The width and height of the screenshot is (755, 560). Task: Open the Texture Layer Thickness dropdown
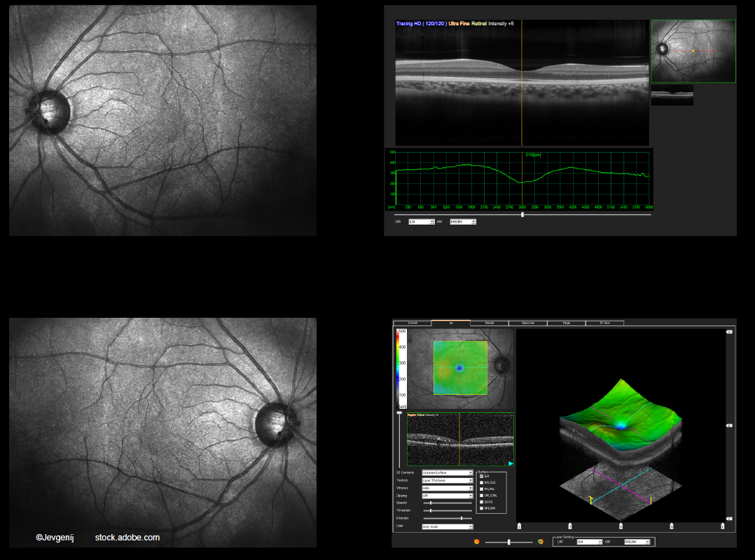pos(448,481)
